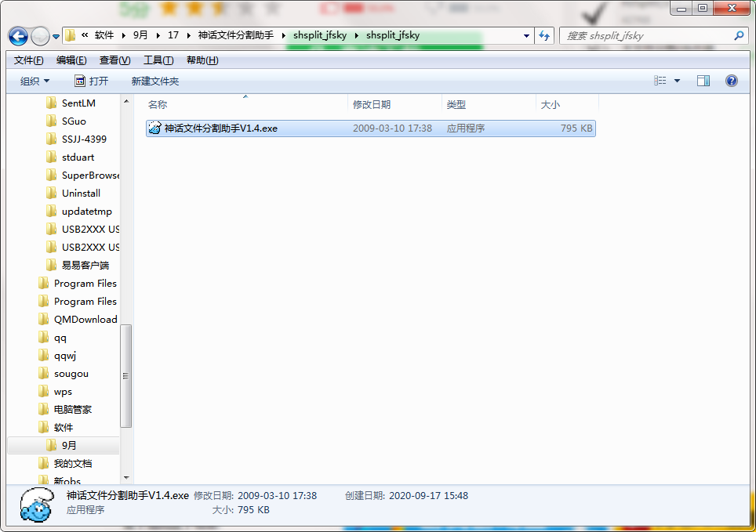Click date cell 2009-03-10 17:38 in file row

392,128
